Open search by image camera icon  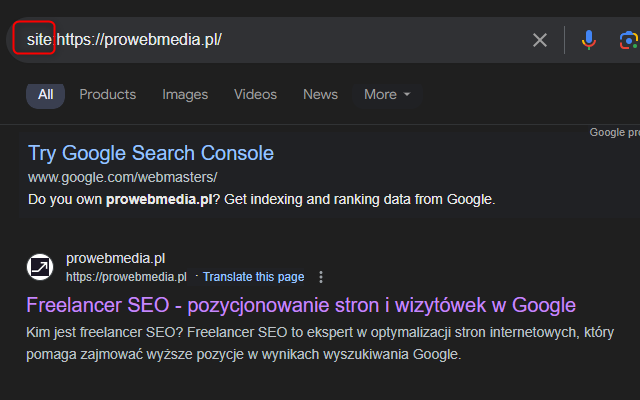[x=628, y=40]
